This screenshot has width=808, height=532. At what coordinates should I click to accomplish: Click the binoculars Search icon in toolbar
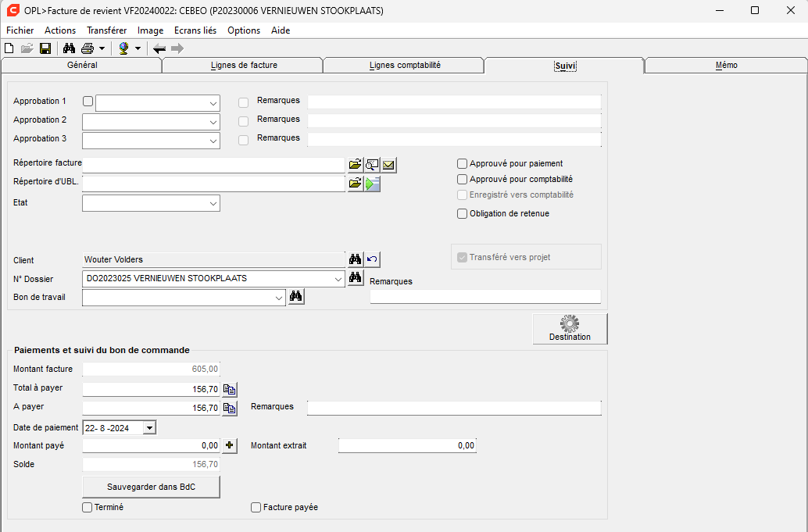point(69,48)
